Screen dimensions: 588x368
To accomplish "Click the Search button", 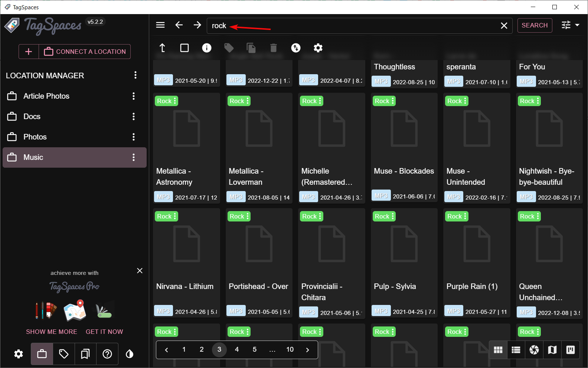I will coord(535,25).
